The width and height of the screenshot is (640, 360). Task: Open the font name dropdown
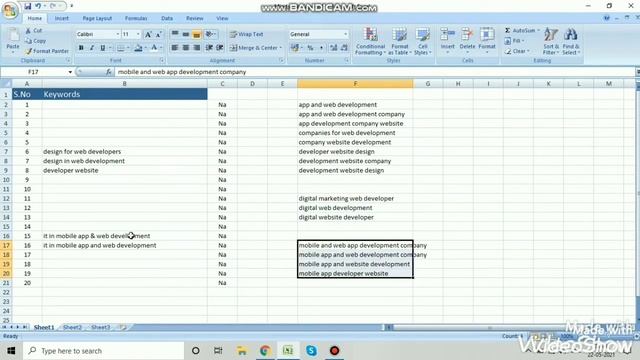(x=118, y=34)
